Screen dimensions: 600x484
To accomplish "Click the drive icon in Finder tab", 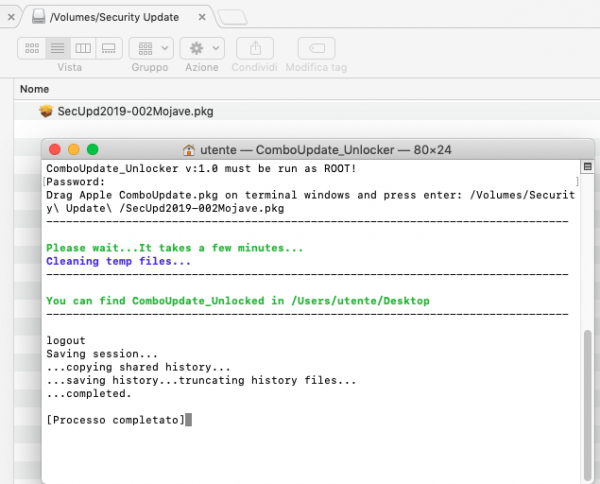I will tap(38, 16).
